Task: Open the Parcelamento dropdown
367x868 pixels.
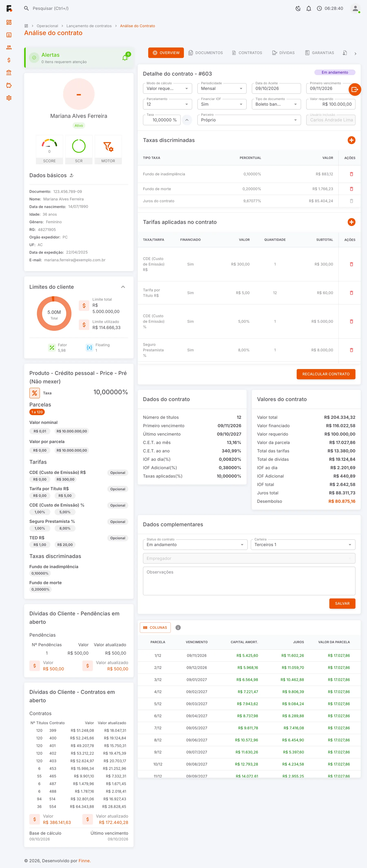Action: click(167, 104)
